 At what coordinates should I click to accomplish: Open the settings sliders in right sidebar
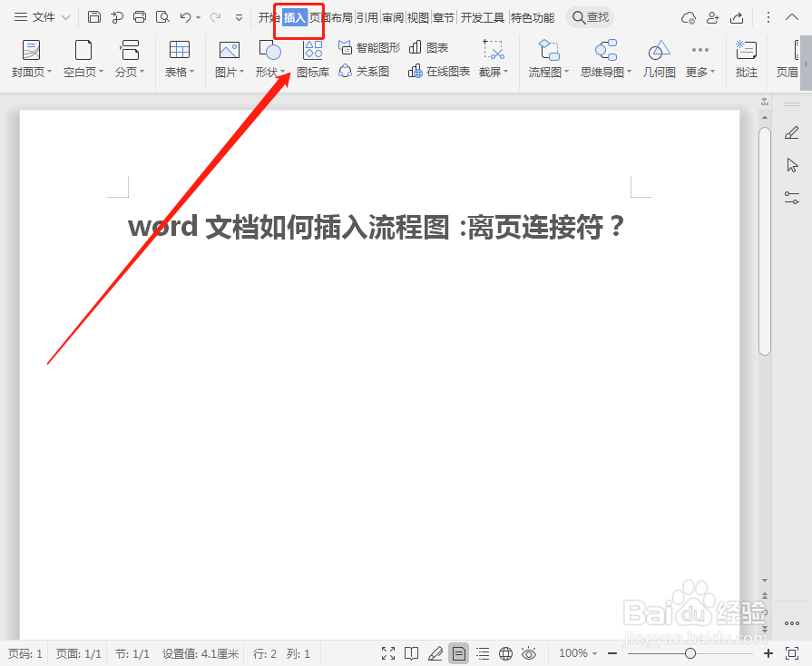[792, 197]
